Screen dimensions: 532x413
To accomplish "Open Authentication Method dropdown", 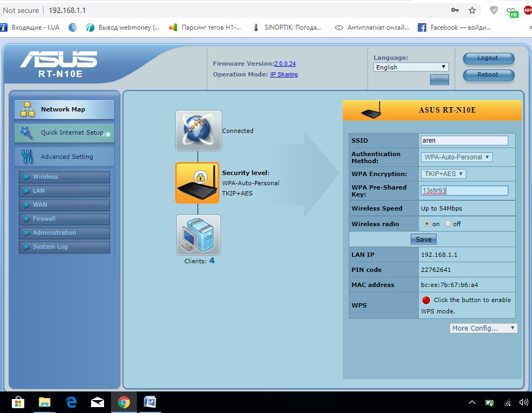I will tap(457, 157).
